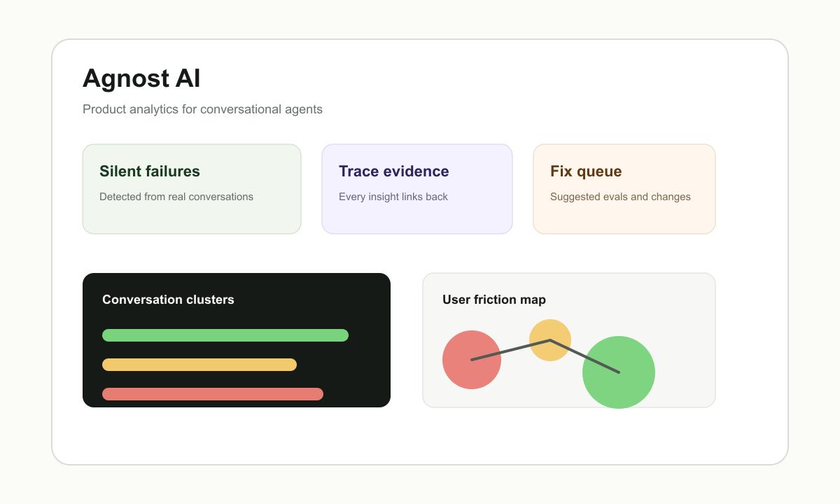This screenshot has width=840, height=504.
Task: Click the Fix queue heading text
Action: 586,171
